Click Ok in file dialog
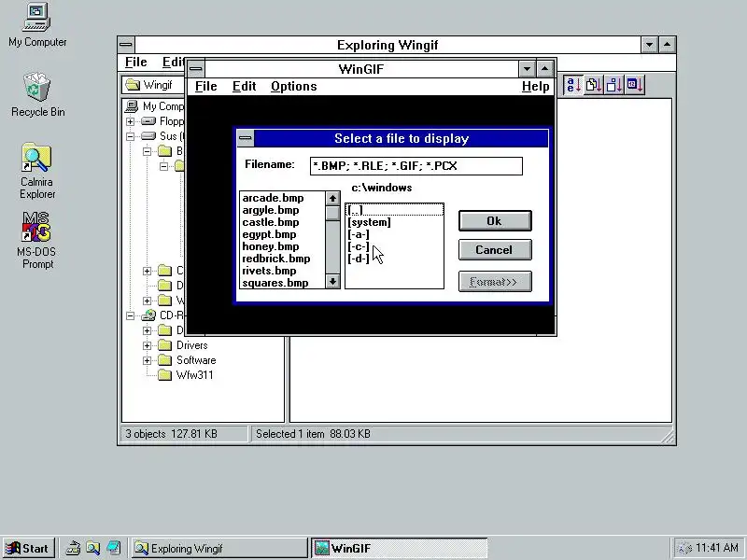Screen dimensions: 747x560 point(495,221)
